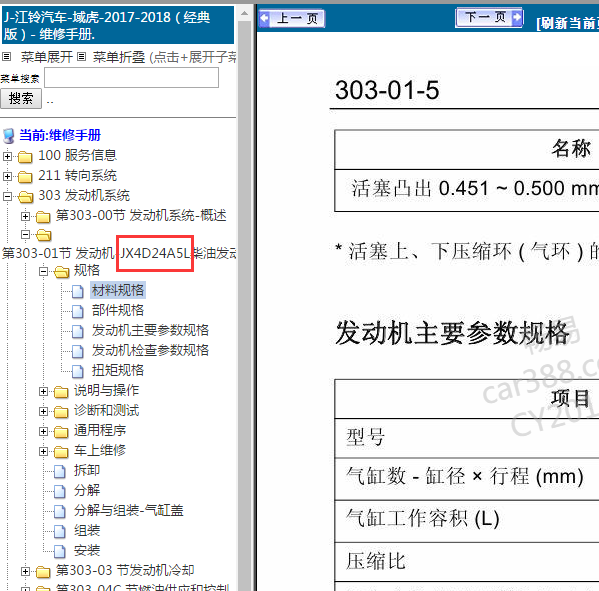Expand the 100 服务信息 node
Screen dimensions: 599x591
tap(7, 156)
